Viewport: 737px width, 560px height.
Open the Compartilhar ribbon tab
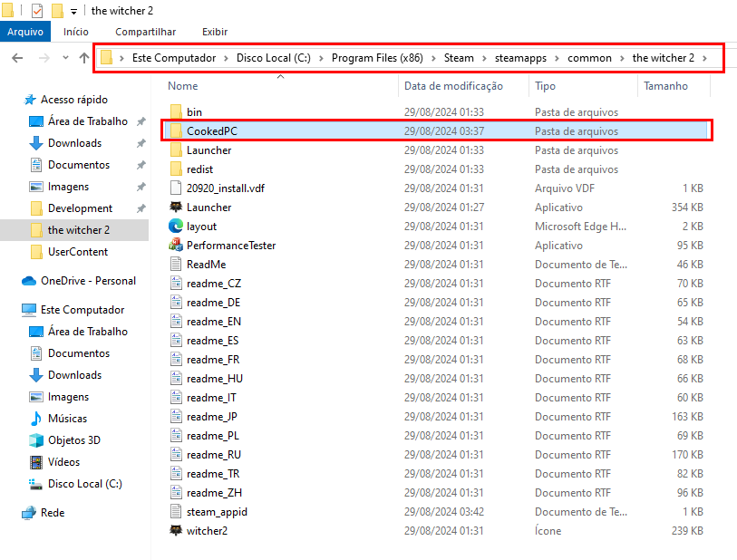point(145,32)
